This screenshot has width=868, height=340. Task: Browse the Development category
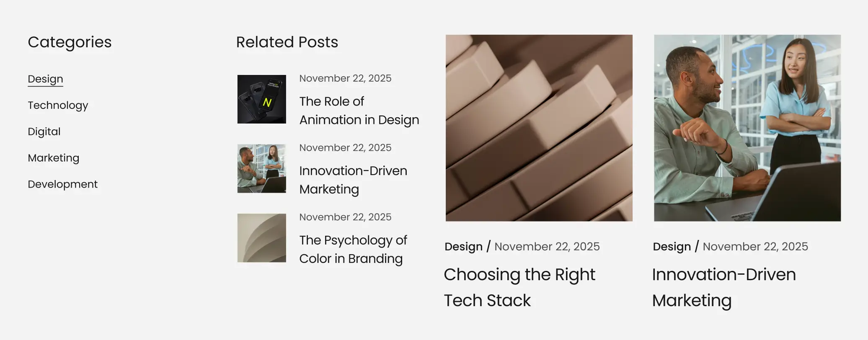coord(62,184)
